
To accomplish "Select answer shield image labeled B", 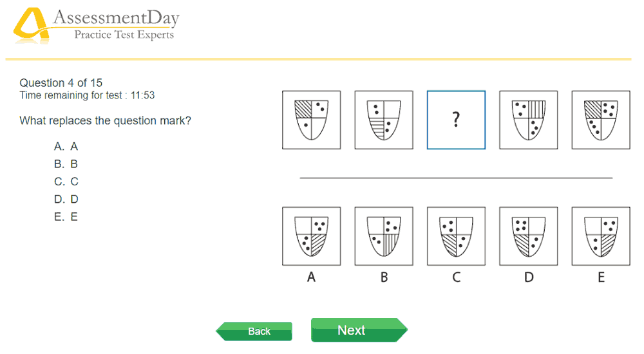I will pos(384,236).
